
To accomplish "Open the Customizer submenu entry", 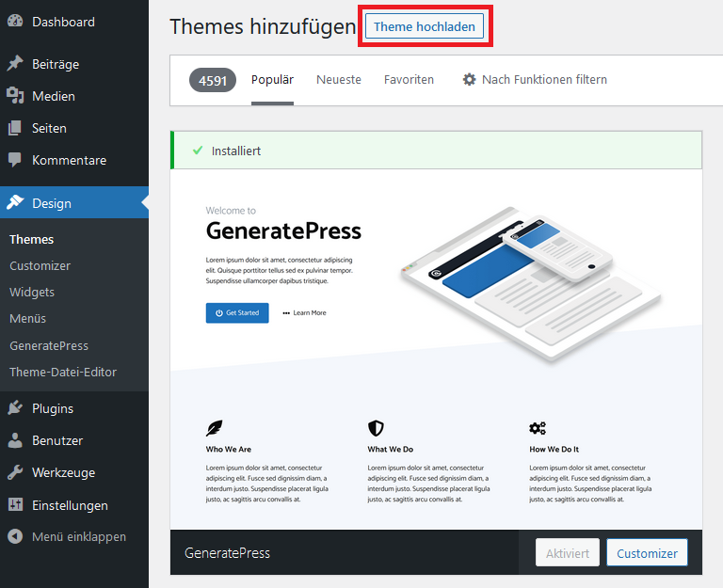I will (x=40, y=266).
